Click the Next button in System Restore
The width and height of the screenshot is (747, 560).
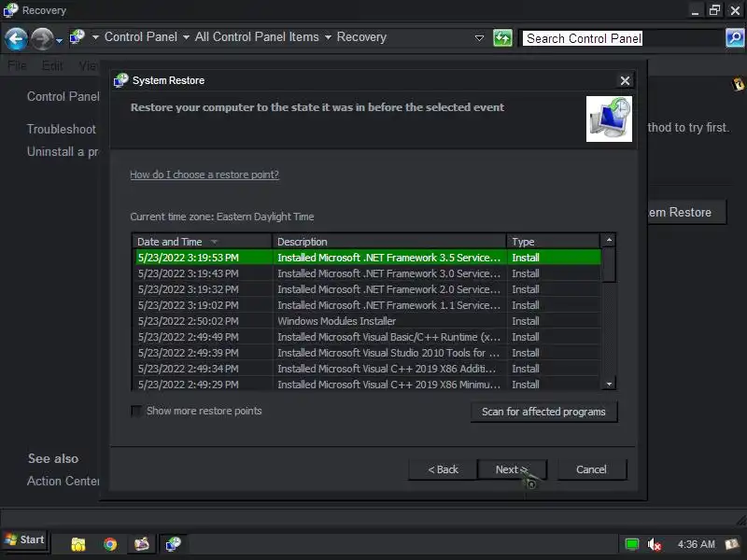coord(511,469)
